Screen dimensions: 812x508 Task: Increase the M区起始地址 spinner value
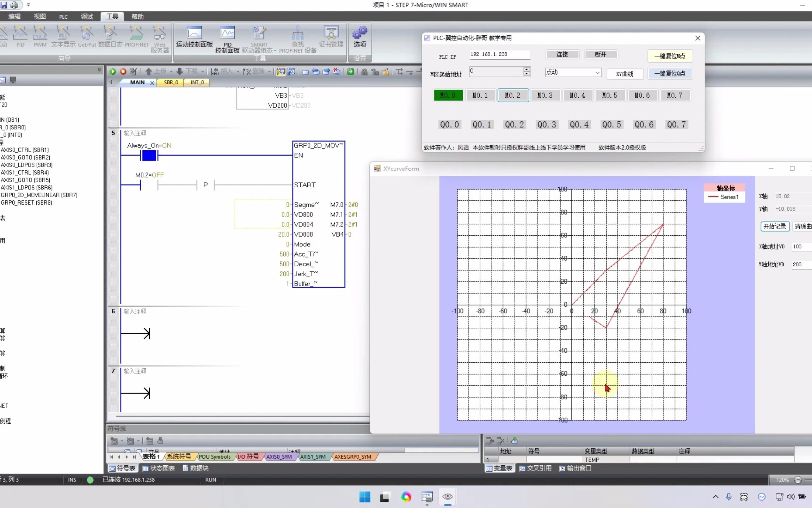pos(527,69)
